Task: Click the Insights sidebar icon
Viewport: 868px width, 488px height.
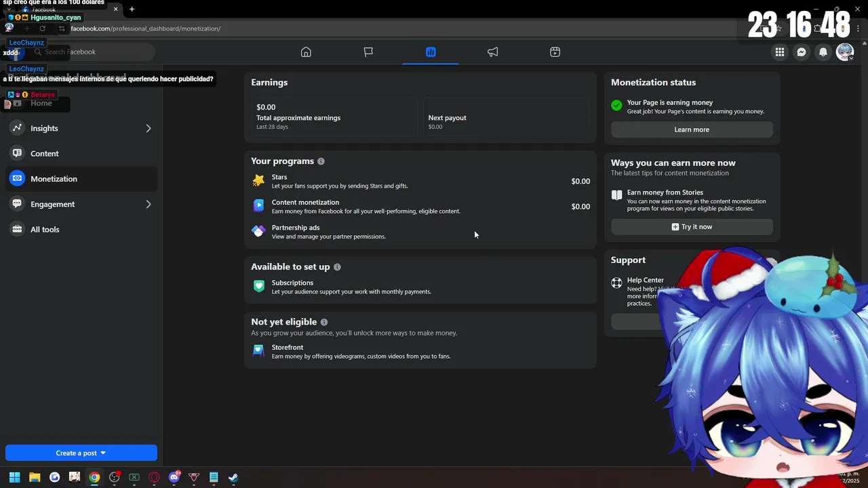Action: coord(17,128)
